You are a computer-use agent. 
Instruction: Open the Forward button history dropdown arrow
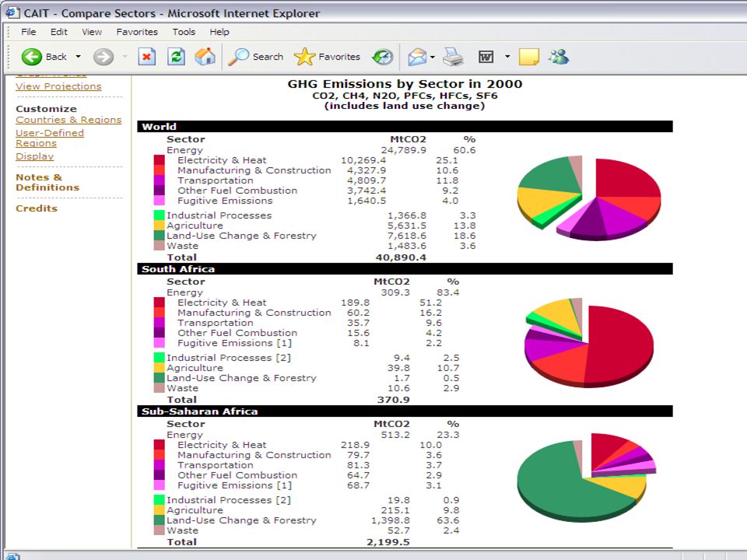click(x=124, y=57)
